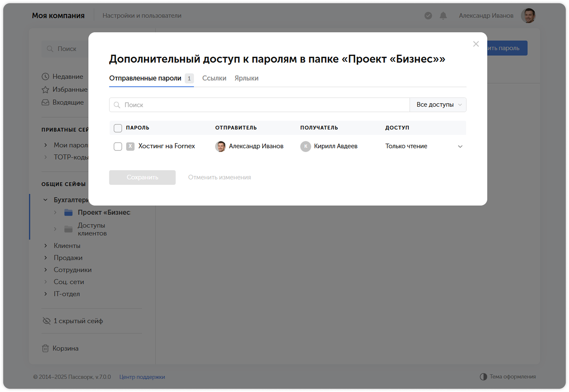Click the magnifier icon in dialog search
This screenshot has width=569, height=392.
[x=117, y=105]
